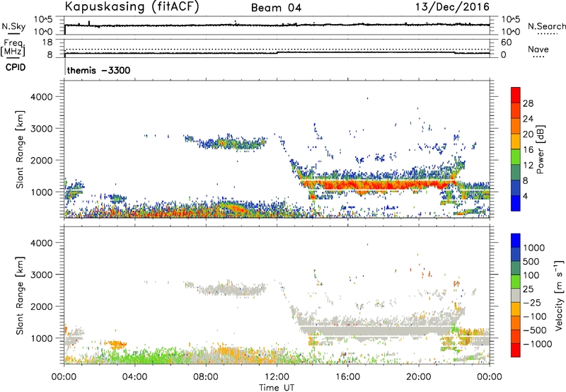Click the 4000 tick on power panel
This screenshot has width=566, height=392.
coord(42,97)
